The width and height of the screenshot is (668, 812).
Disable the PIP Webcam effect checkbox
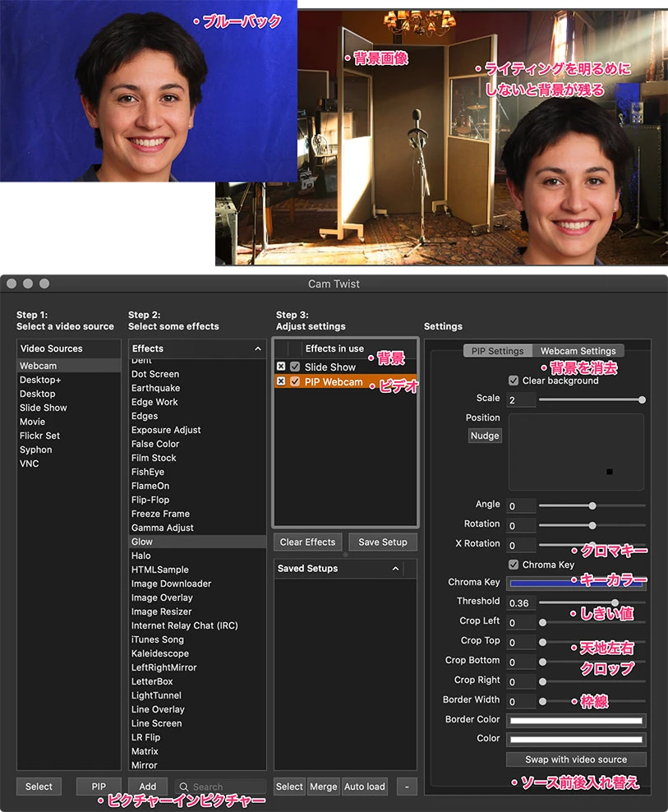tap(295, 382)
